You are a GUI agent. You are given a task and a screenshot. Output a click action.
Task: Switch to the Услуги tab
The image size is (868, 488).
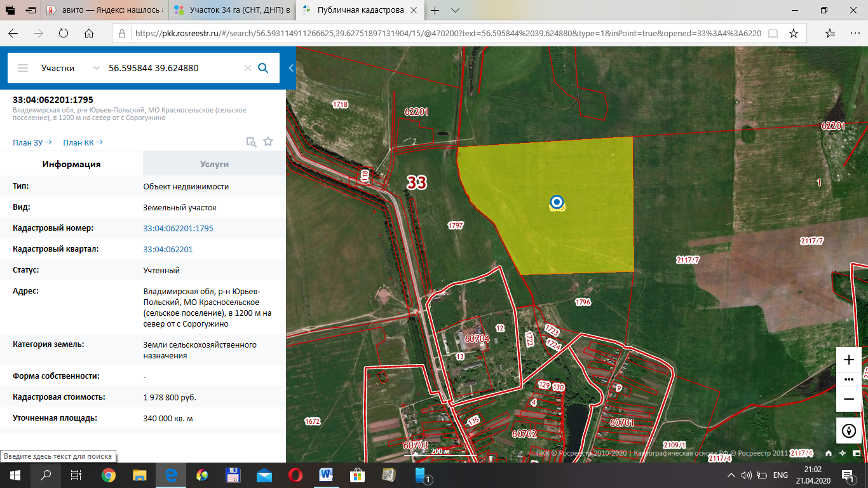214,164
